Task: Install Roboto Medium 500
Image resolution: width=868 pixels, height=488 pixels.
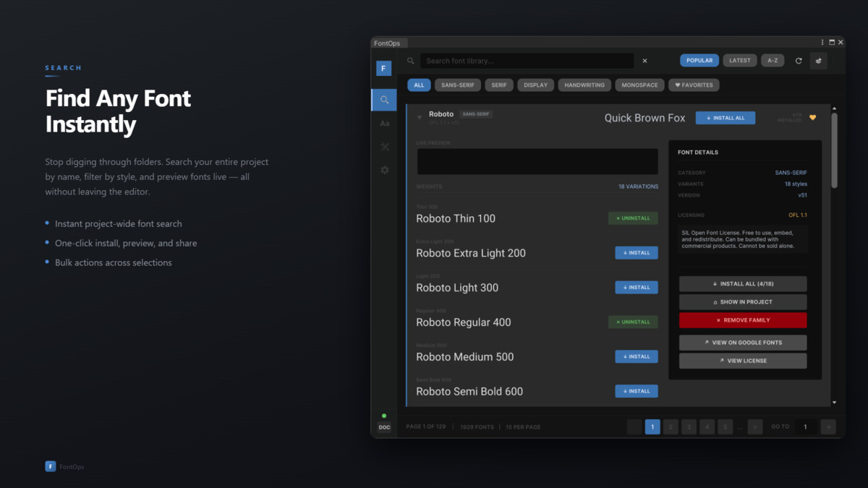Action: click(x=637, y=356)
